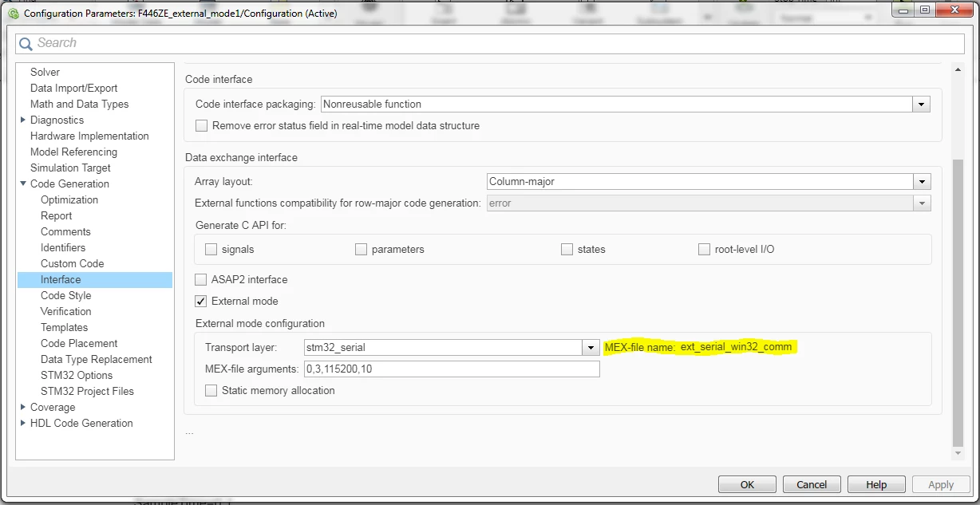Open Hardware Implementation settings
Image resolution: width=980 pixels, height=505 pixels.
point(89,136)
